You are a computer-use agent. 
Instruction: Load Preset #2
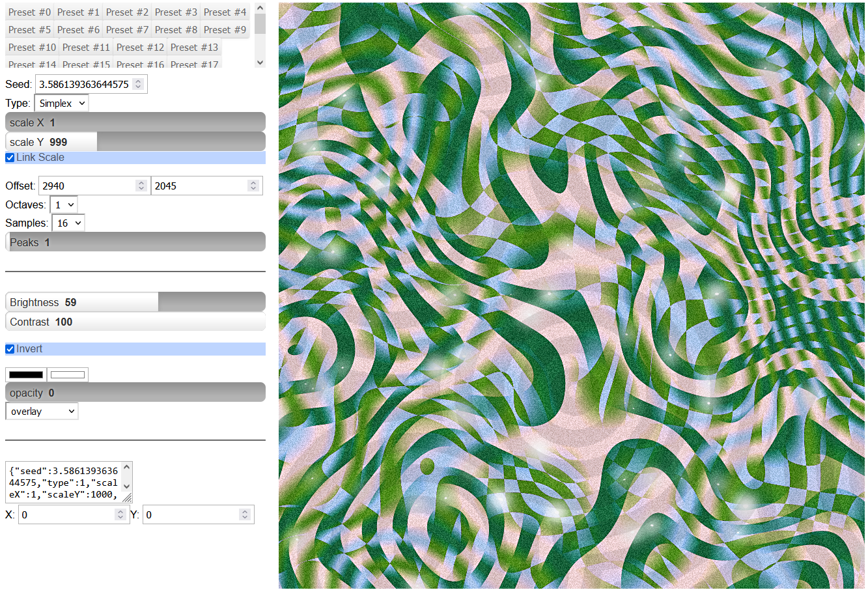127,12
